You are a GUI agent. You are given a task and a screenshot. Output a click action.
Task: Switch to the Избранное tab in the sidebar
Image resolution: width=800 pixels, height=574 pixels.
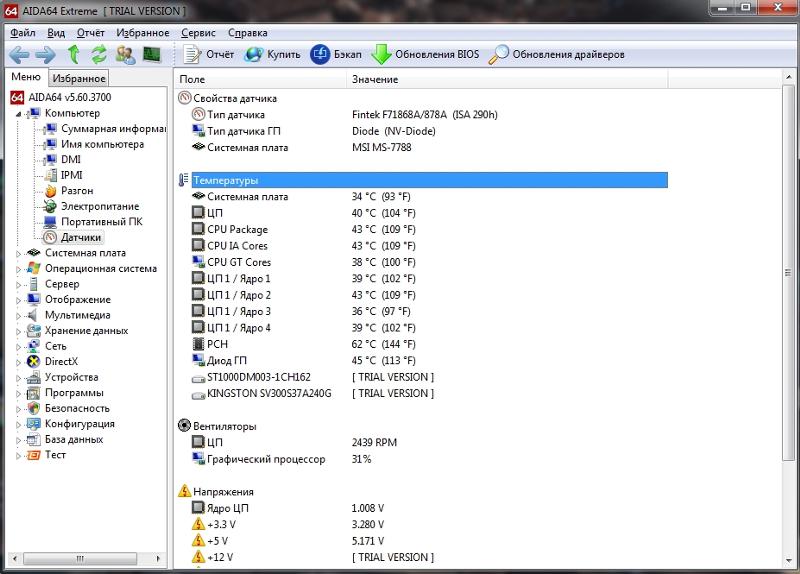pos(79,79)
